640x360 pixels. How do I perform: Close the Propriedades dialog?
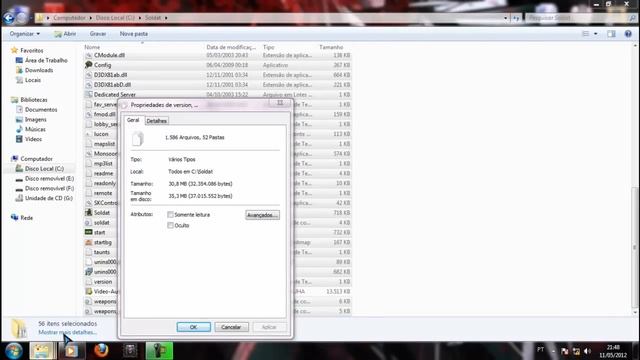pyautogui.click(x=280, y=103)
